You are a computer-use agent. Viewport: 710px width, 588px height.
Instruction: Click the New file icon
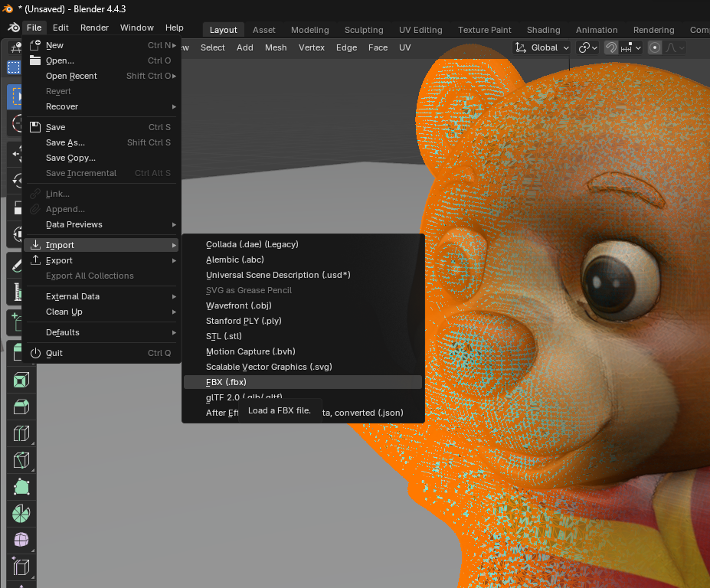35,45
